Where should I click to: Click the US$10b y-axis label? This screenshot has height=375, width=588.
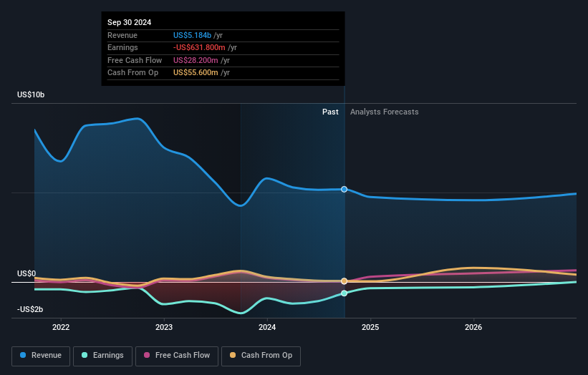point(31,94)
